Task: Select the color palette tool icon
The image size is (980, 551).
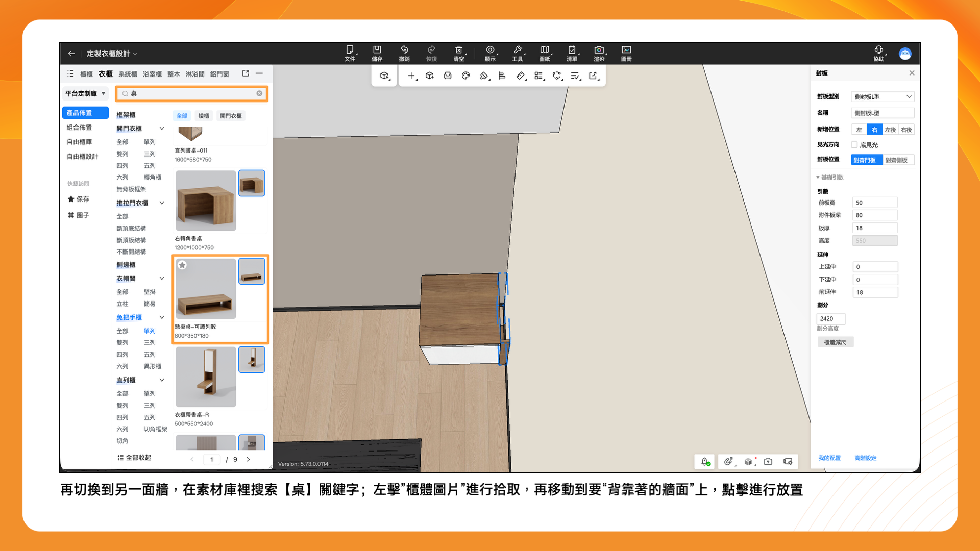Action: (465, 76)
